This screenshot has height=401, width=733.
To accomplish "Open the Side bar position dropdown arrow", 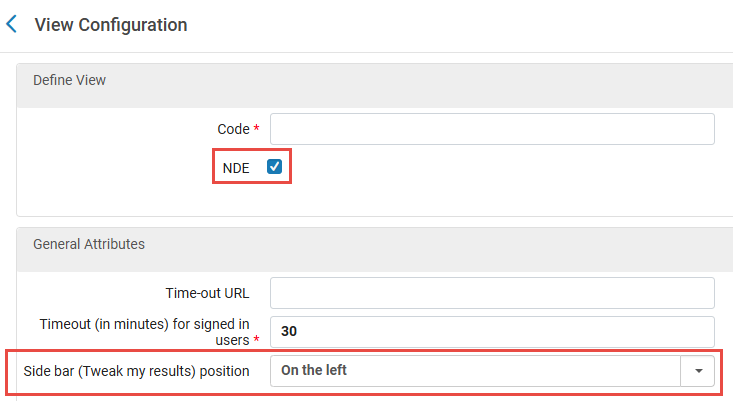I will coord(697,371).
